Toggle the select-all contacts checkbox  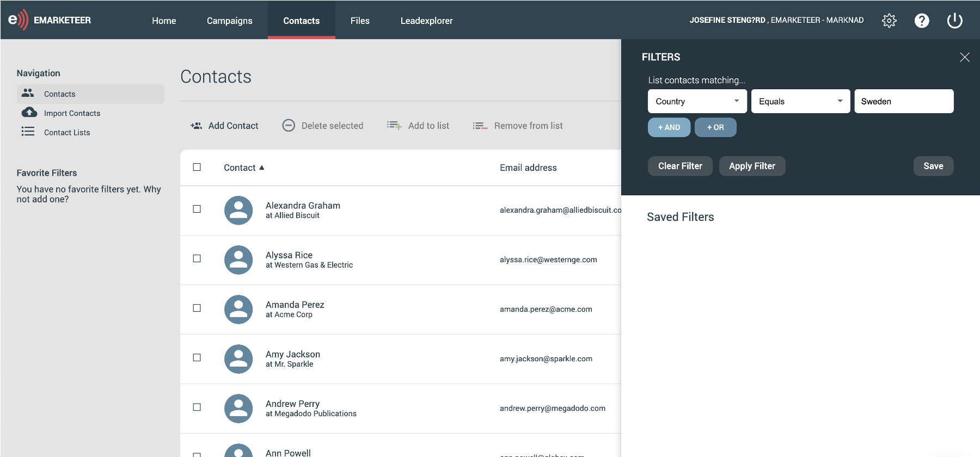pos(197,167)
